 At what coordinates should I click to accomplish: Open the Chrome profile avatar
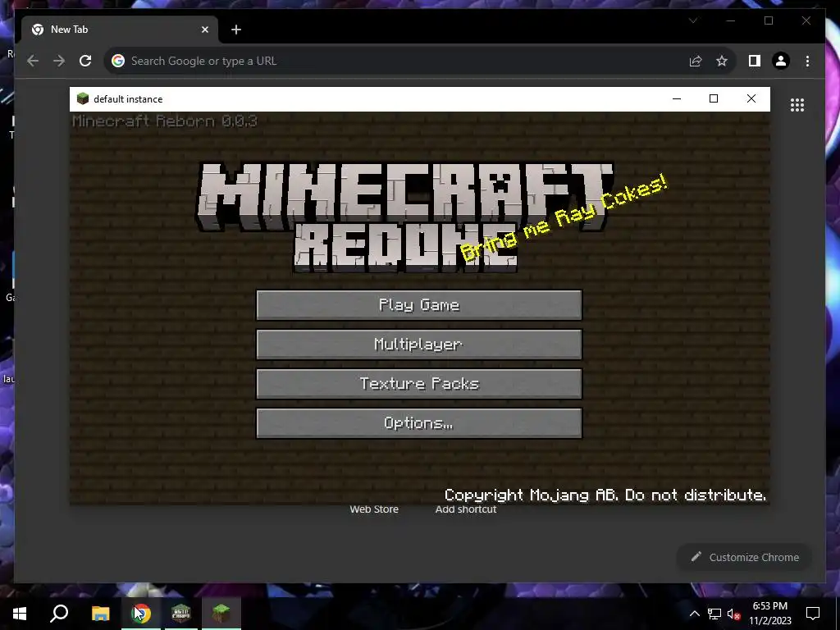point(781,61)
